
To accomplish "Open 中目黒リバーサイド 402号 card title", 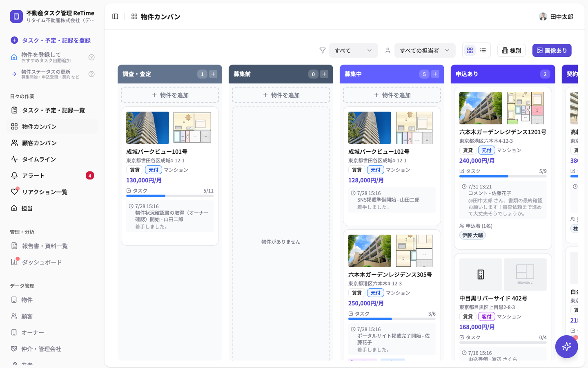I will [493, 298].
